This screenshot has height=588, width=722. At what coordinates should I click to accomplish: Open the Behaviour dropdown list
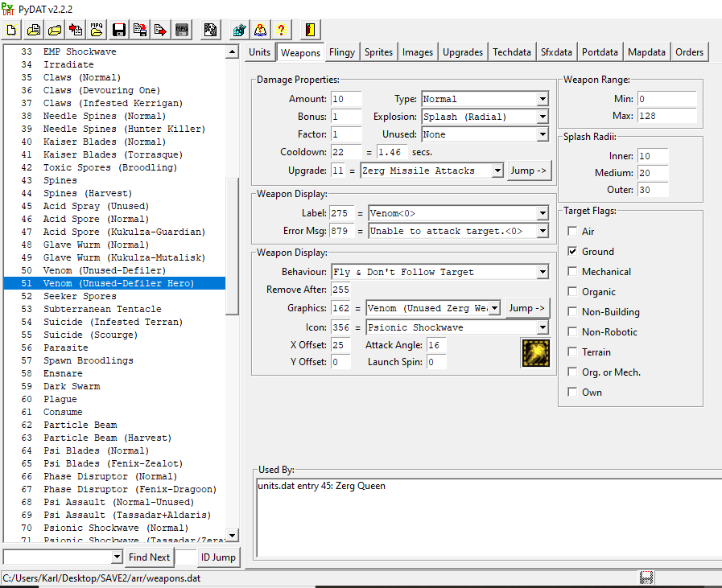[x=543, y=272]
